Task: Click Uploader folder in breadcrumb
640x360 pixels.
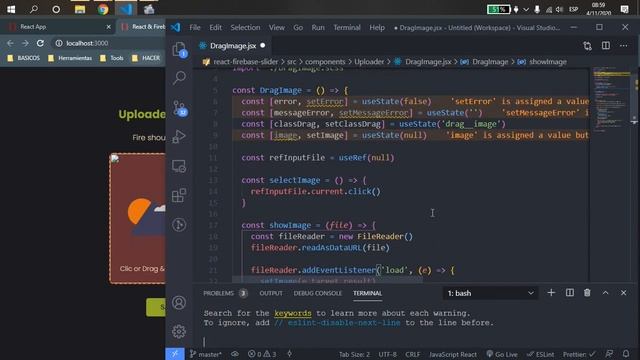Action: tap(369, 62)
